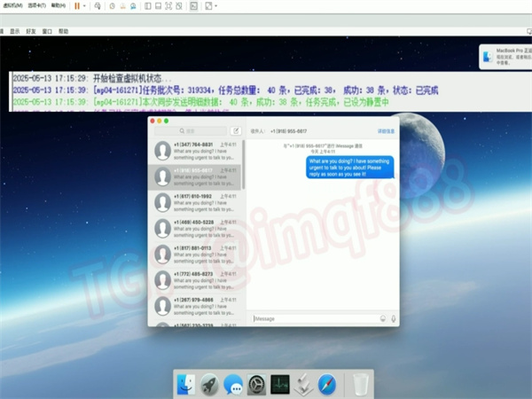
Task: Open System Preferences gear in dock
Action: [257, 384]
